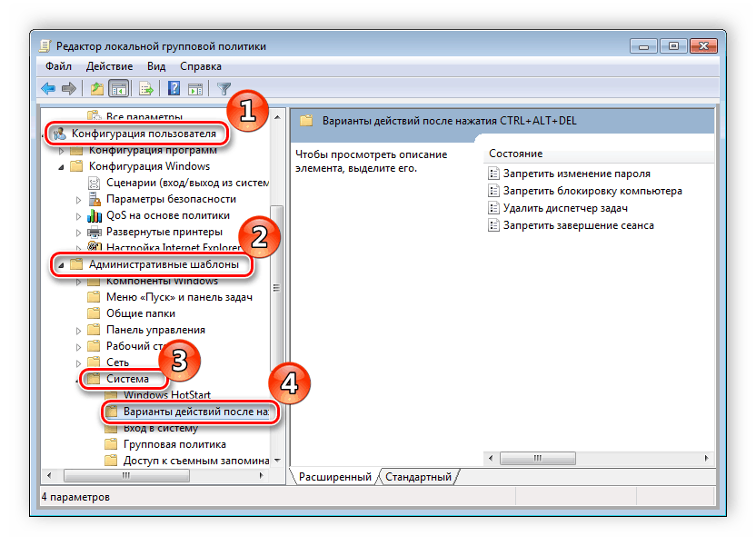
Task: Select Запретить блокировку компьютера policy
Action: [592, 191]
